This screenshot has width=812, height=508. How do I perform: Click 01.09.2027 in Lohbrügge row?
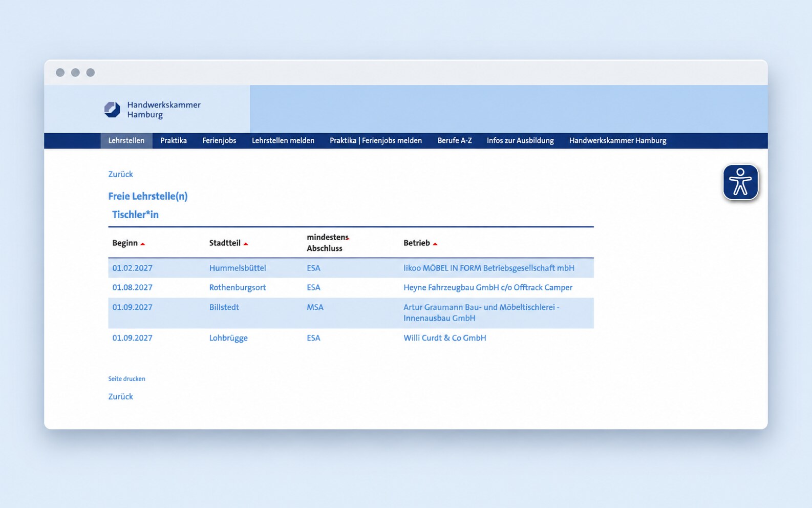pyautogui.click(x=133, y=338)
